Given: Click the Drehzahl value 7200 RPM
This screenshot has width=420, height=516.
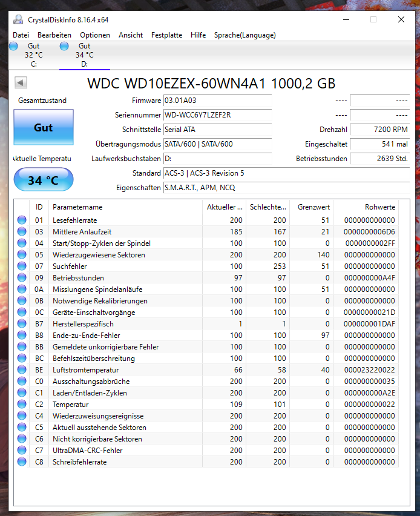Looking at the screenshot, I should coord(380,130).
